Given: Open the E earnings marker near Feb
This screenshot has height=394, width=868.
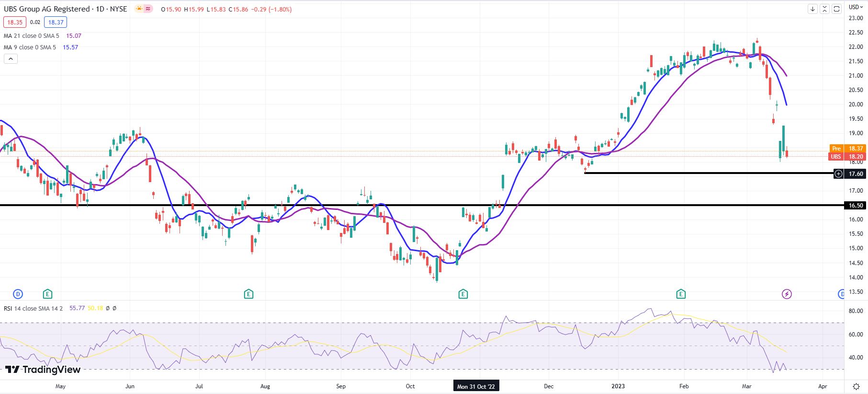Looking at the screenshot, I should point(681,294).
